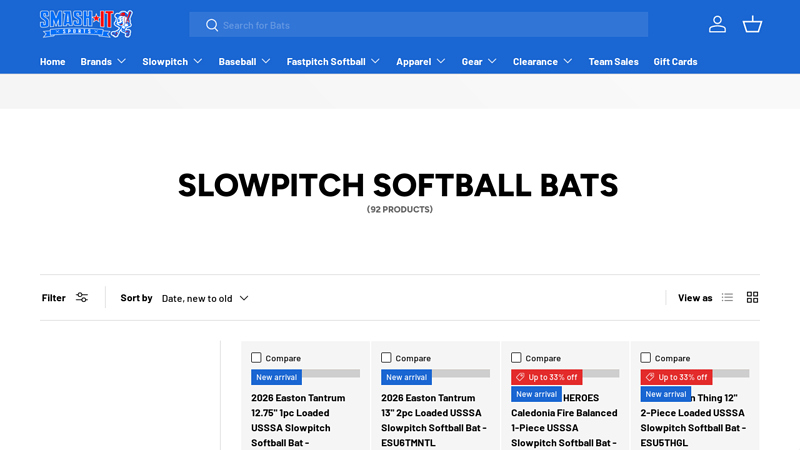Open ESU5THGL 2-Piece Loaded USSSA bat product
Viewport: 800px width, 450px height.
pyautogui.click(x=693, y=420)
